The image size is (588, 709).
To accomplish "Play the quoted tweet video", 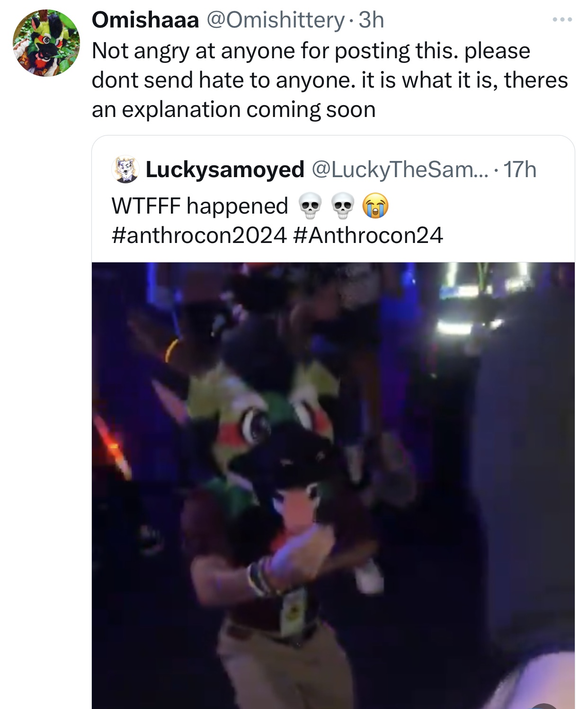I will coord(333,485).
